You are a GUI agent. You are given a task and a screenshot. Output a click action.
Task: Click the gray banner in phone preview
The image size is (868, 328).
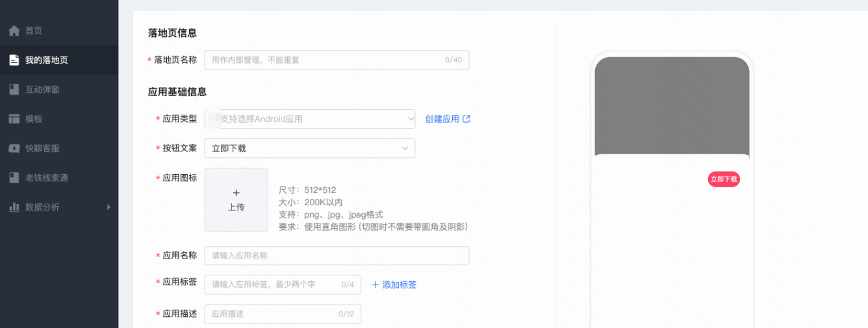(672, 107)
